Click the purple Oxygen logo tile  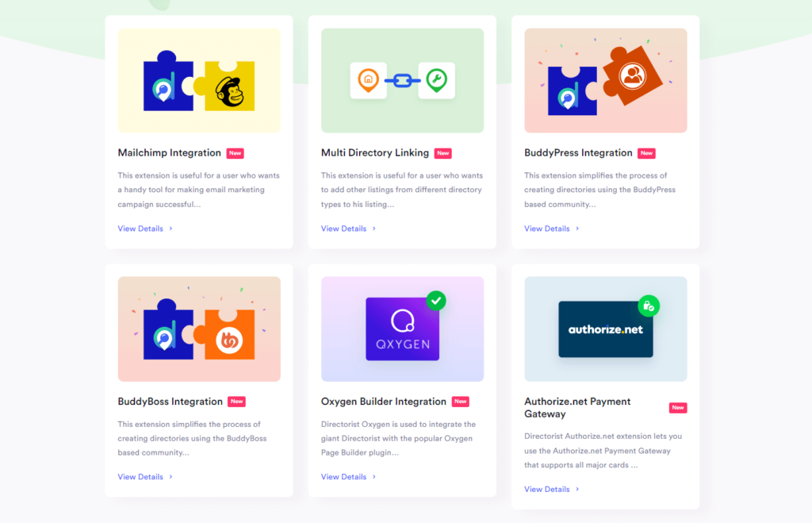[x=402, y=329]
